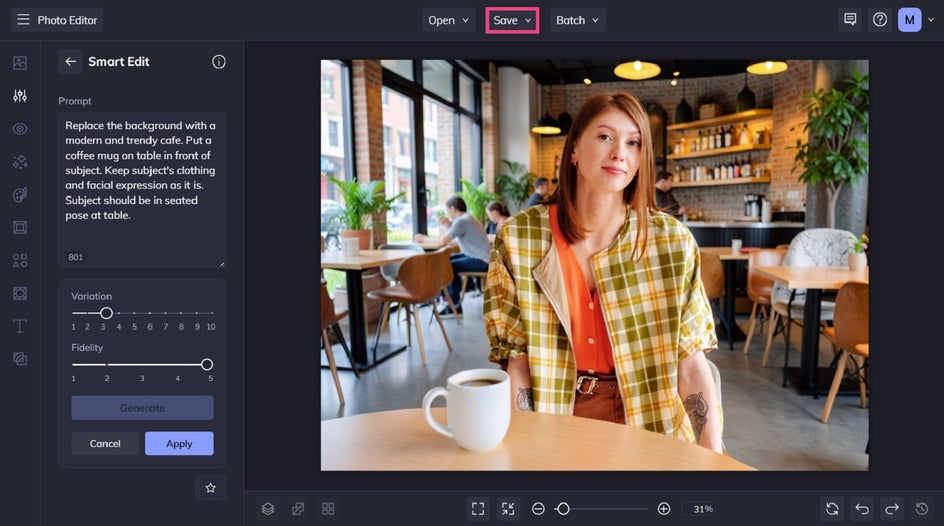Show Smart Edit info tooltip icon
Viewport: 944px width, 526px height.
click(x=219, y=61)
